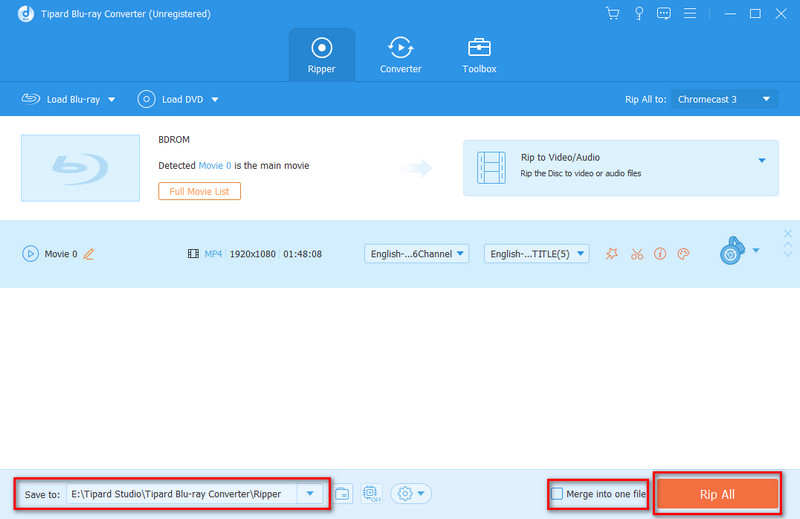
Task: Rename Movie 0 with pencil icon
Action: click(89, 254)
